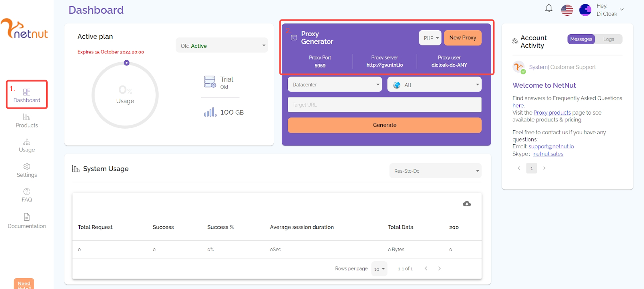This screenshot has height=289, width=644.
Task: Go to next table page arrow
Action: [439, 269]
